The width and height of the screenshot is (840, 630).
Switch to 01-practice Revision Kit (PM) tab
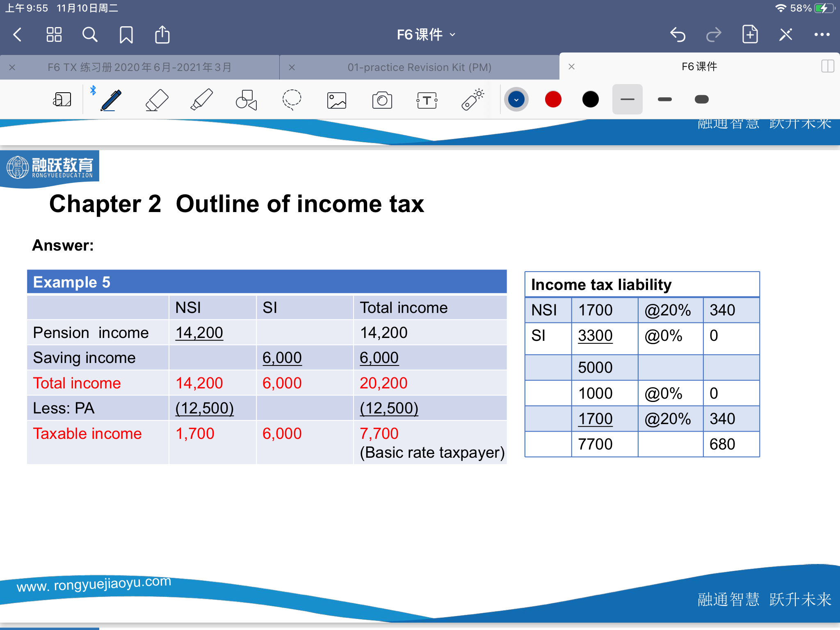pos(419,67)
